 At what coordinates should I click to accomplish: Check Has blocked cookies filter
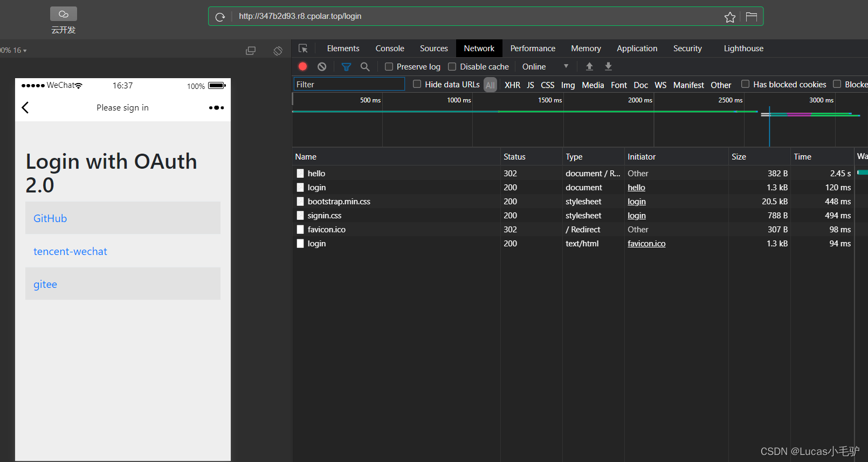tap(745, 84)
